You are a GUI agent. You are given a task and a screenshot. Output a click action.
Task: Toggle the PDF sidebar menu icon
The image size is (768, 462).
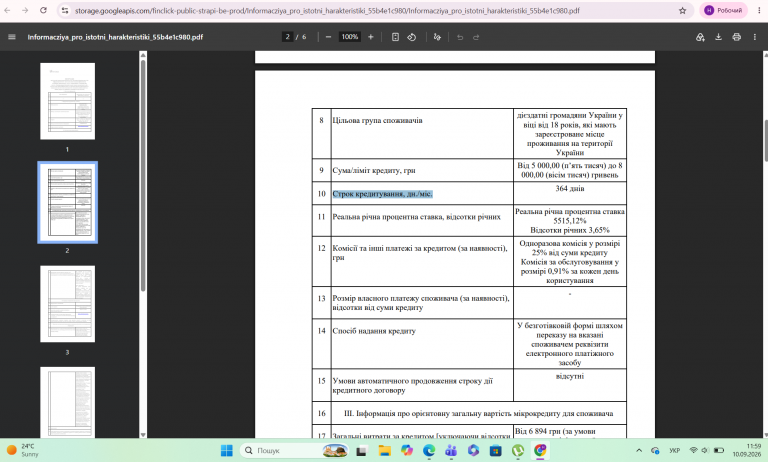coord(12,37)
